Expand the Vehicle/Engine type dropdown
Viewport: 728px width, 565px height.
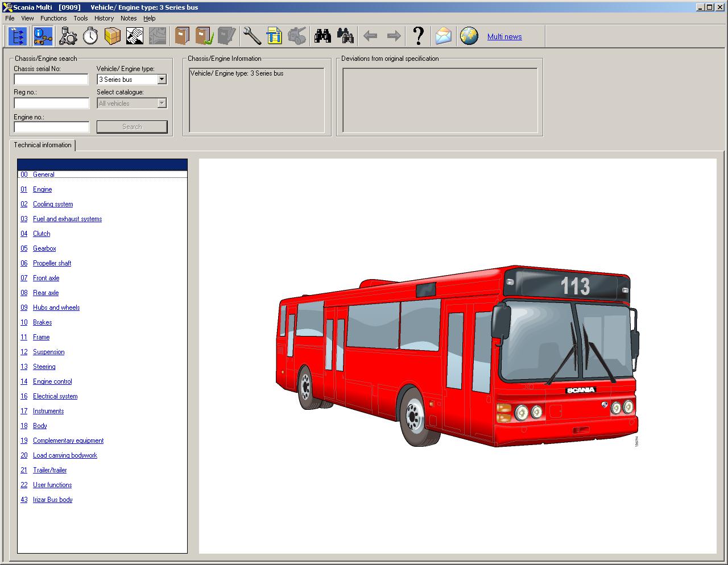(162, 80)
